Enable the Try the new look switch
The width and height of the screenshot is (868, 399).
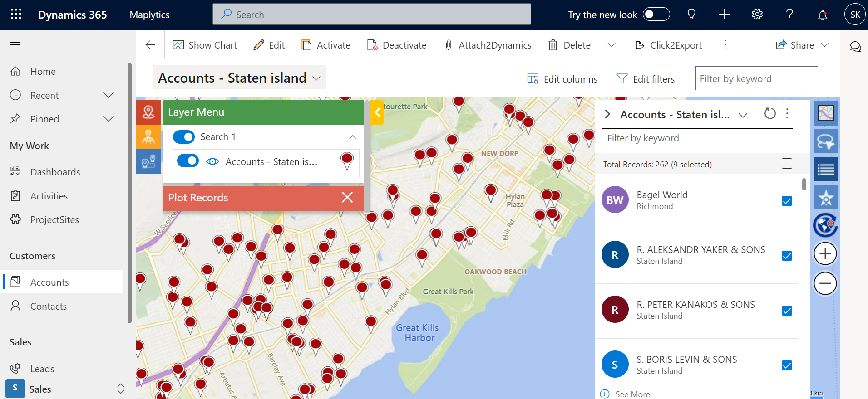656,15
